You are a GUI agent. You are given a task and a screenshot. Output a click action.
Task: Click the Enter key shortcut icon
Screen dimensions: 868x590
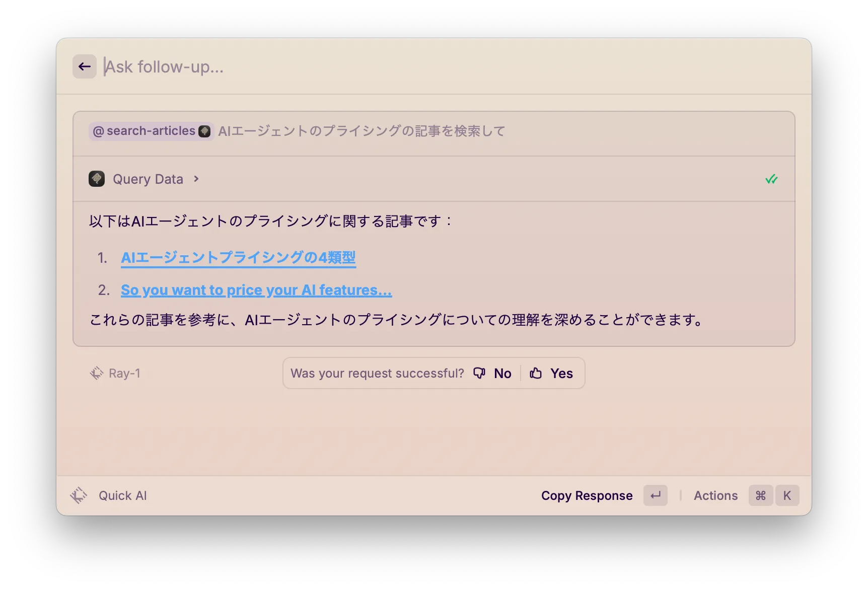[x=655, y=495]
